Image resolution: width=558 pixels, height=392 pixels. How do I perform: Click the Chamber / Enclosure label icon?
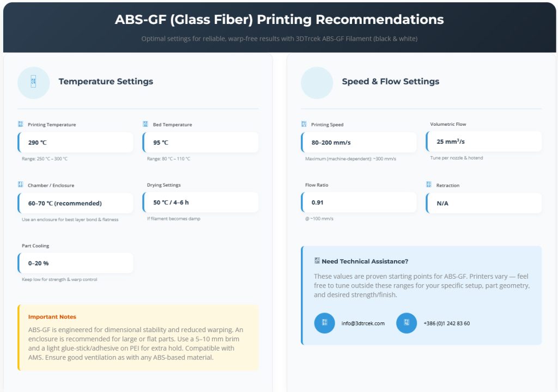pos(21,185)
